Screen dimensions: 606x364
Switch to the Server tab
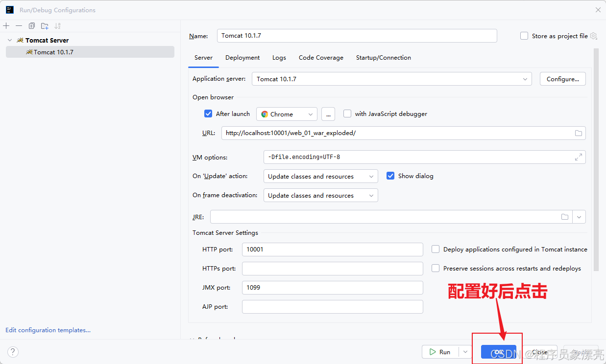[x=203, y=57]
